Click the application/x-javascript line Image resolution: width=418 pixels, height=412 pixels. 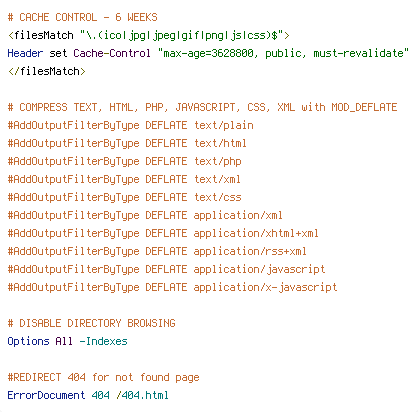tap(172, 287)
